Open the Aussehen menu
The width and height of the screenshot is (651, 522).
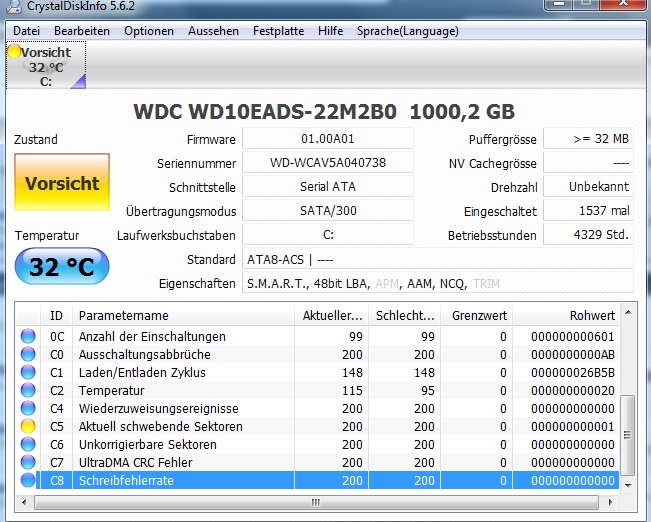(213, 31)
